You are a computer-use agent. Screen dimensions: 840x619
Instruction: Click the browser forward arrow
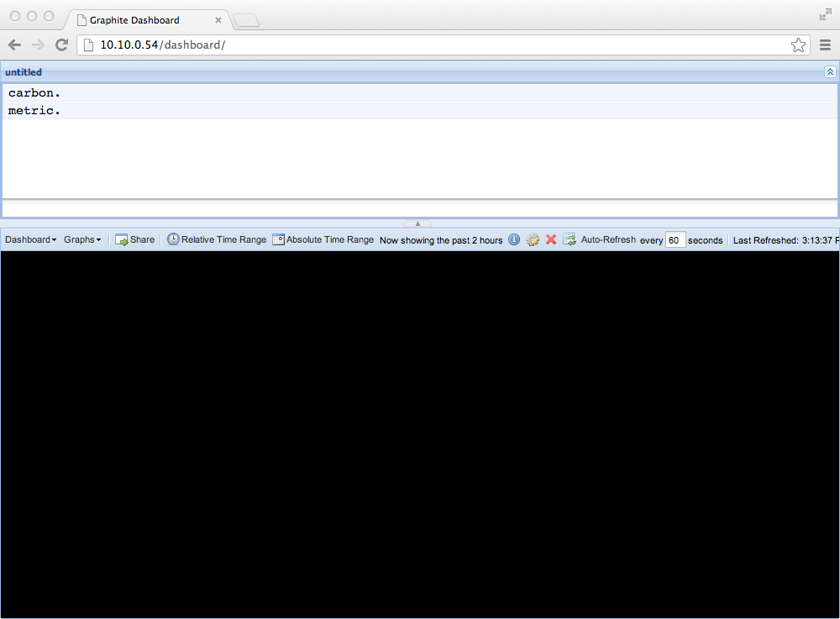coord(38,45)
